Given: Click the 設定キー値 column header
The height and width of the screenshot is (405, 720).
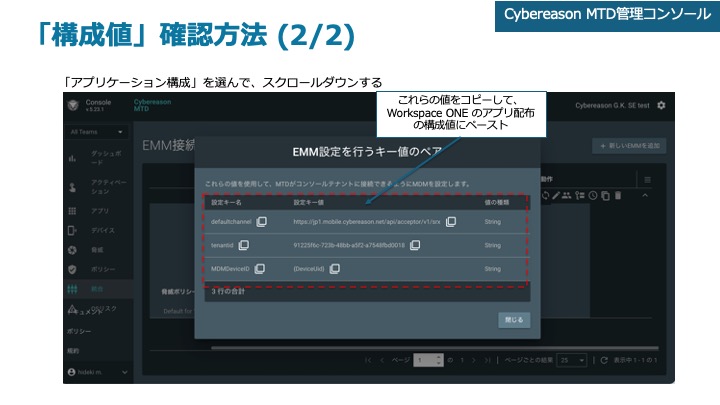Looking at the screenshot, I should pos(308,202).
